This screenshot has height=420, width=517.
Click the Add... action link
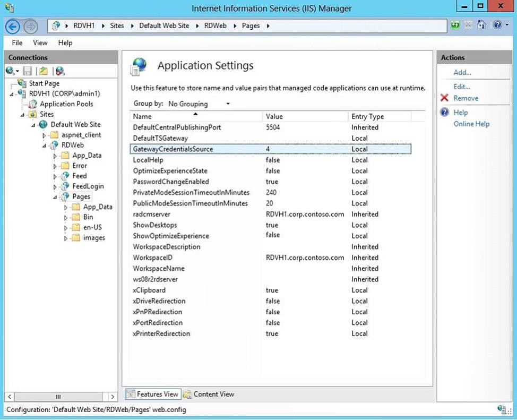click(462, 73)
